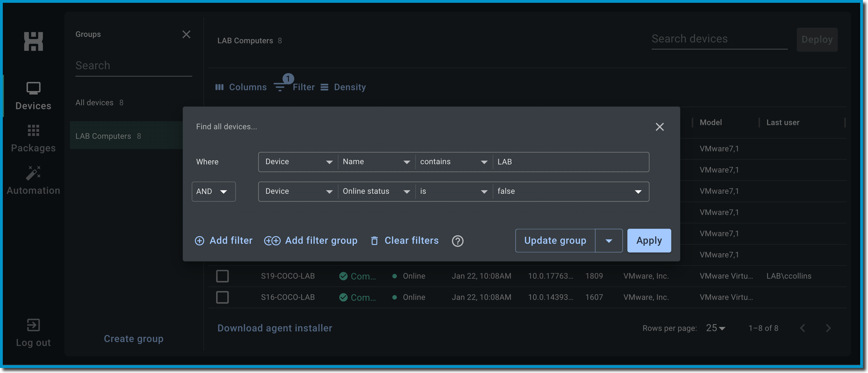Viewport: 868px width, 373px height.
Task: Click the 1–8 of 8 pagination text
Action: point(763,328)
